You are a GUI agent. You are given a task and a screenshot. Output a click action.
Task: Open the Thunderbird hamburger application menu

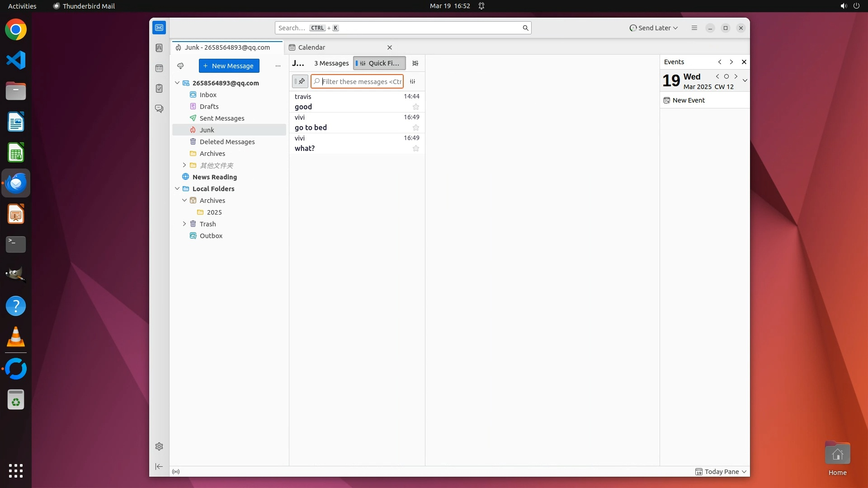(694, 28)
